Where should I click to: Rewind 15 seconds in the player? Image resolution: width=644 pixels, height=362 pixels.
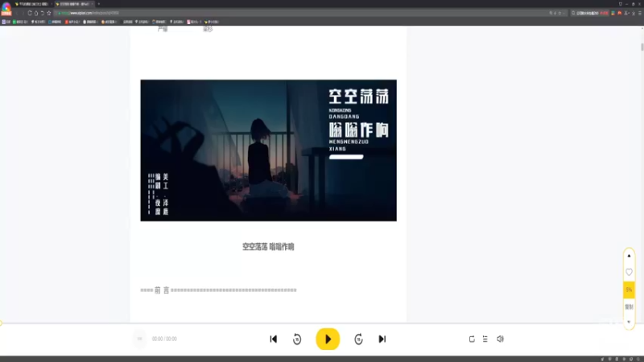297,339
